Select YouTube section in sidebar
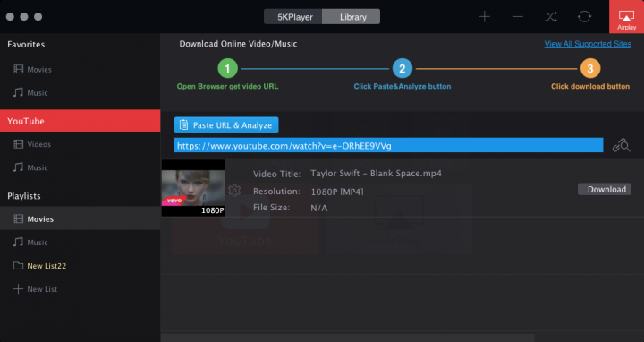This screenshot has height=342, width=644. tap(80, 121)
